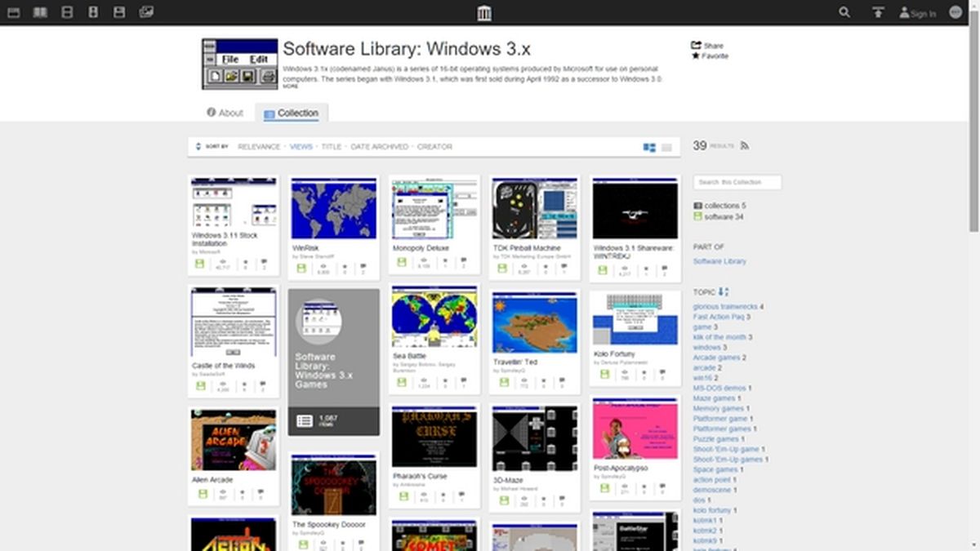
Task: Click the Internet Archive logo at top center
Action: click(484, 13)
